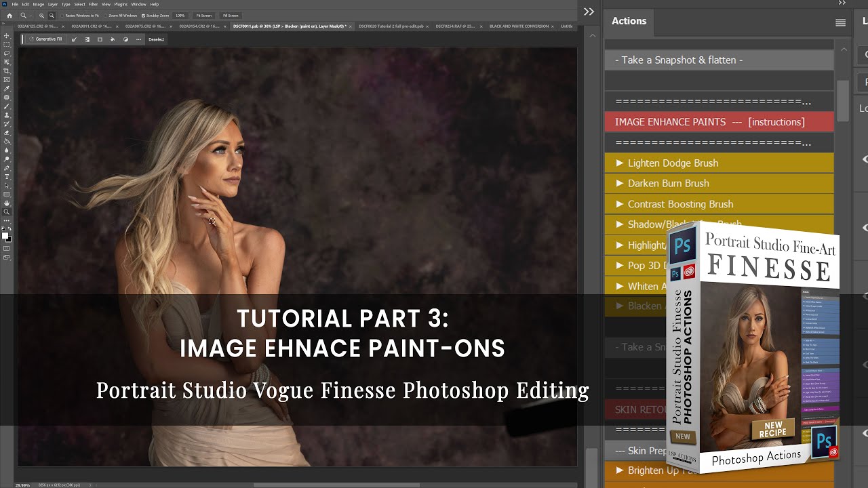Collapse the panels with double-chevron icon
The height and width of the screenshot is (488, 868).
[589, 12]
